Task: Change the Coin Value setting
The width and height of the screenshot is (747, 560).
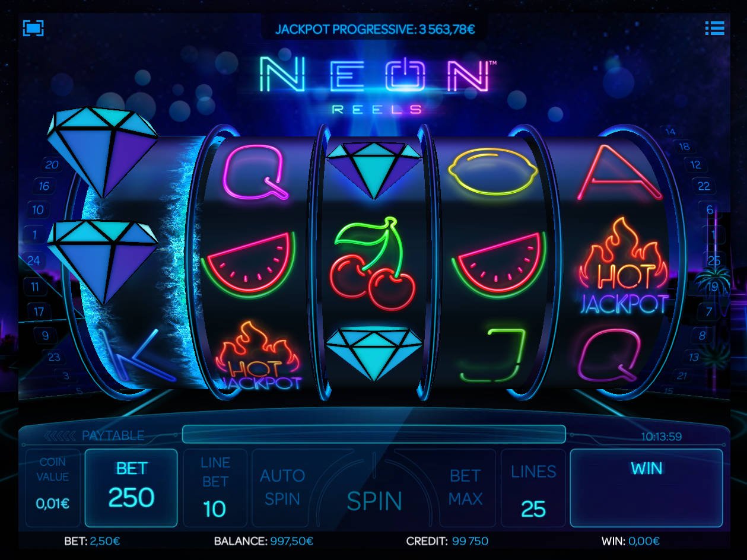Action: 53,488
